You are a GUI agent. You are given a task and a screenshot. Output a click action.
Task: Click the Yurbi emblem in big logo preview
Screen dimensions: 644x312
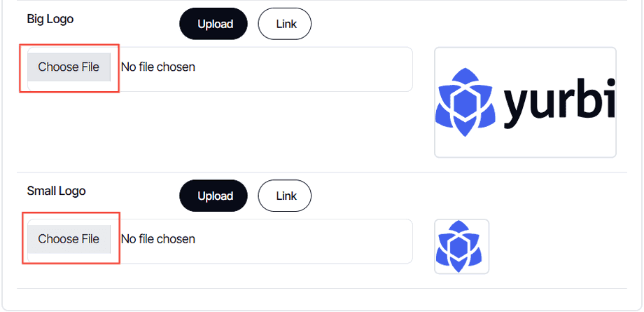tap(464, 102)
